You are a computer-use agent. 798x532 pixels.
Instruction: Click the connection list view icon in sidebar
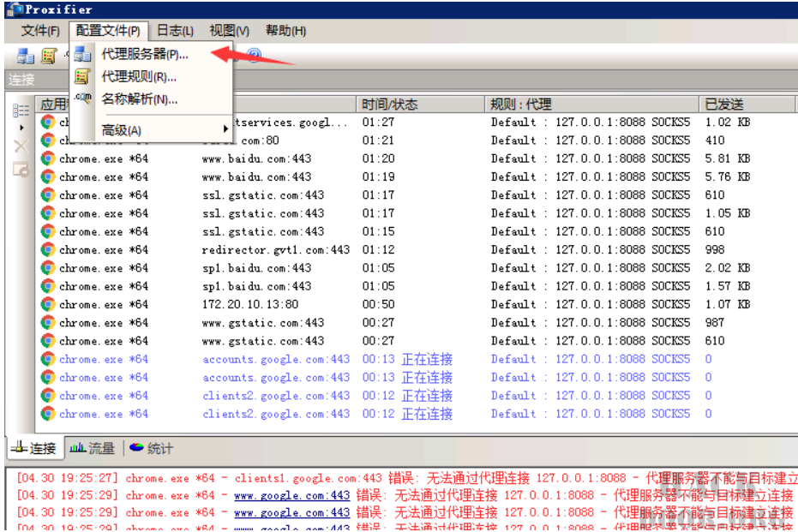(21, 110)
